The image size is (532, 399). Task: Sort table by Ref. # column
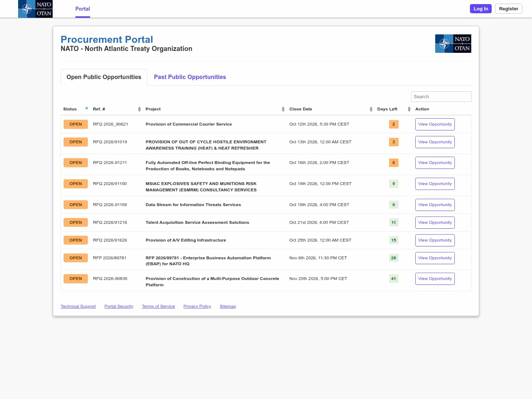tap(139, 109)
